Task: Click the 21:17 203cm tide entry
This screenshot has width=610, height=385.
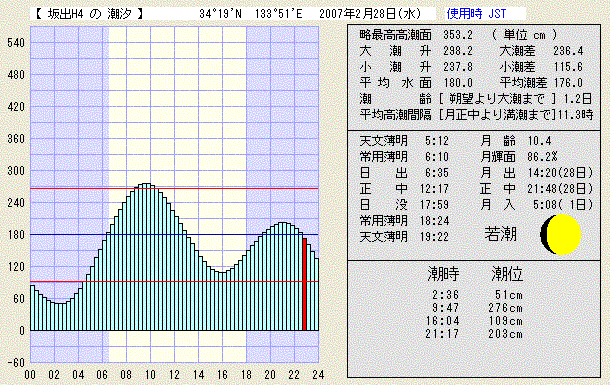Action: point(474,334)
